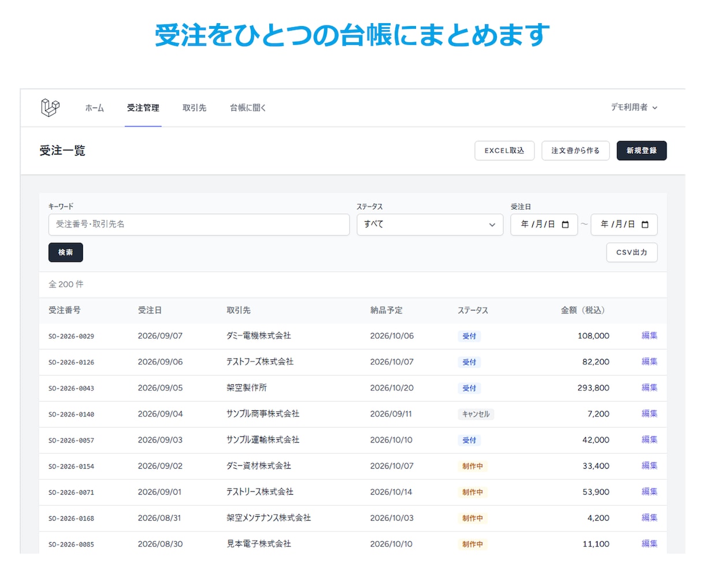This screenshot has height=588, width=705.
Task: Edit order SO-2026-0029 via 編集 link
Action: click(650, 335)
